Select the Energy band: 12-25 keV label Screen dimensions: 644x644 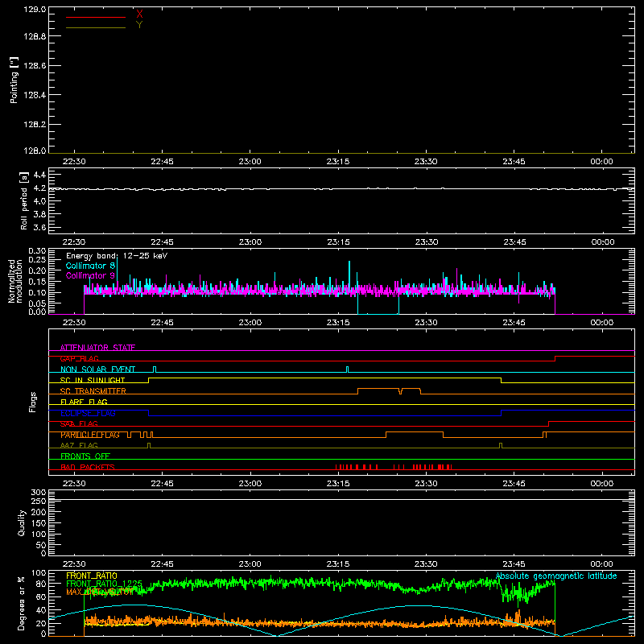coord(117,256)
